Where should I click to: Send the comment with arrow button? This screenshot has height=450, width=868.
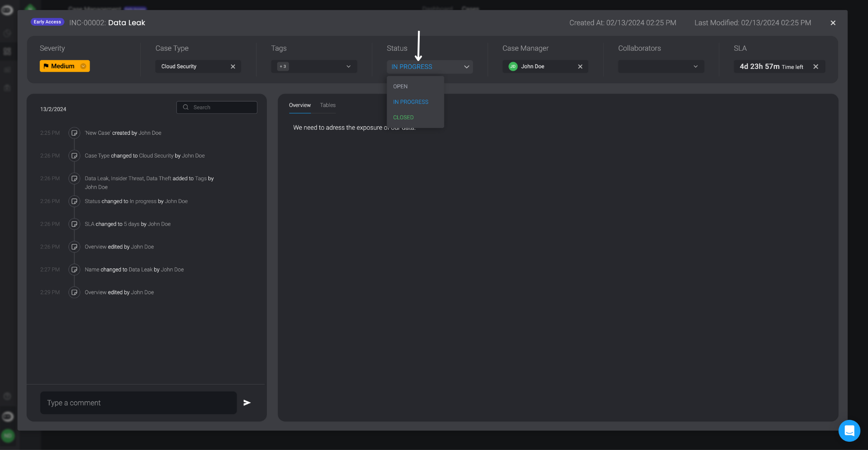tap(247, 403)
